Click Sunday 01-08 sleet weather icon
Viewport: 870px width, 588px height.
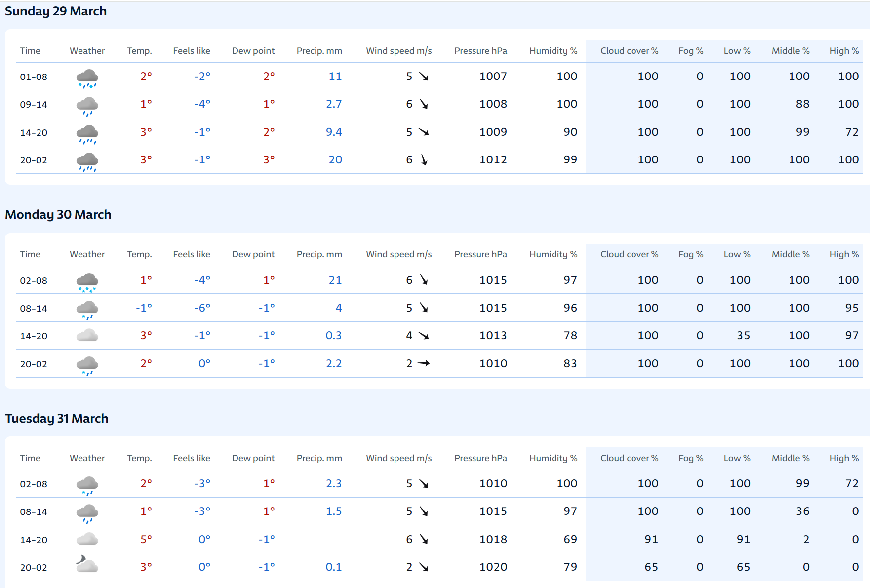click(x=87, y=78)
